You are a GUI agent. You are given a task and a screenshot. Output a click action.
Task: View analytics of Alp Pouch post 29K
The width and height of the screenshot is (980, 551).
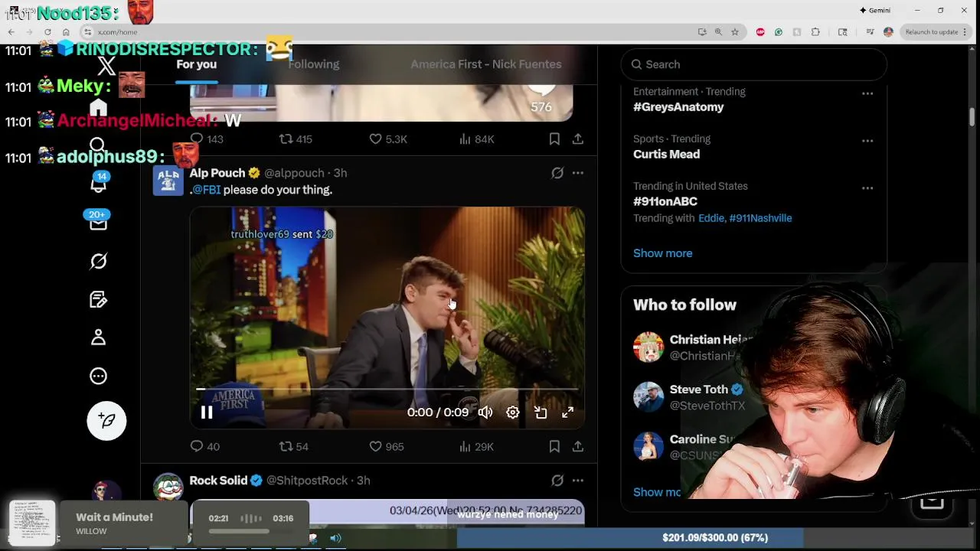pyautogui.click(x=476, y=446)
